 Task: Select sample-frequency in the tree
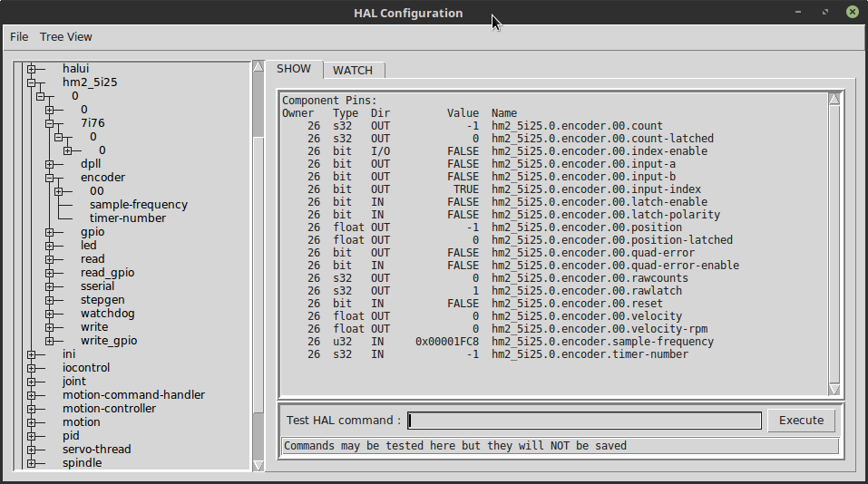139,205
